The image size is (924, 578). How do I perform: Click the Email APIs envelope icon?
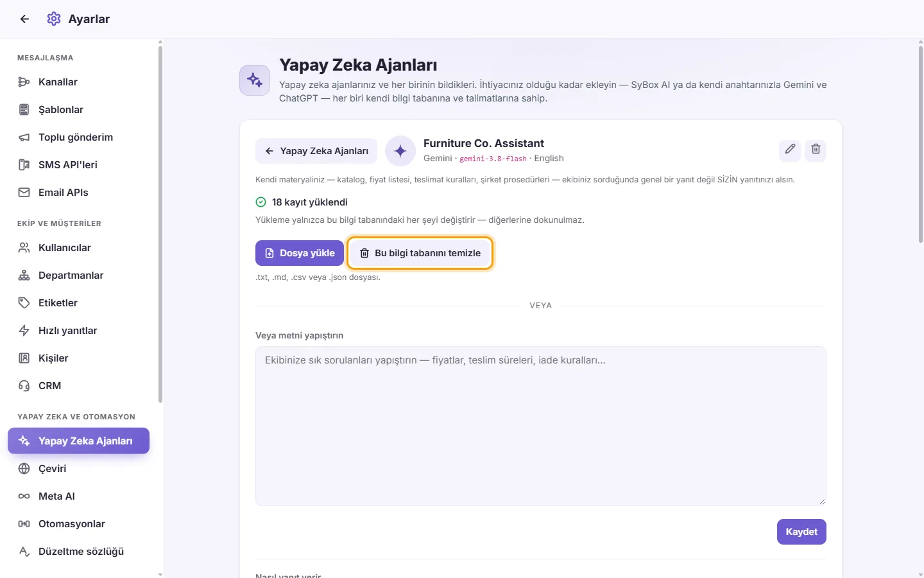(24, 193)
